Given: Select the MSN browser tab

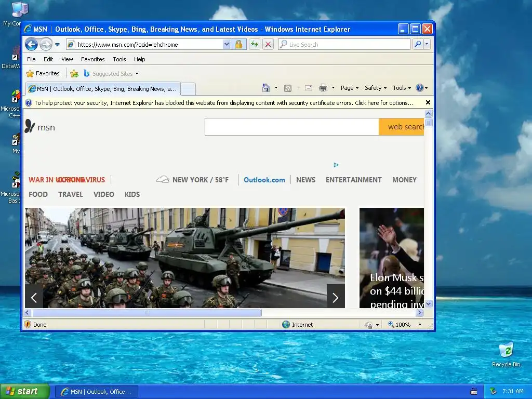Looking at the screenshot, I should pos(103,89).
